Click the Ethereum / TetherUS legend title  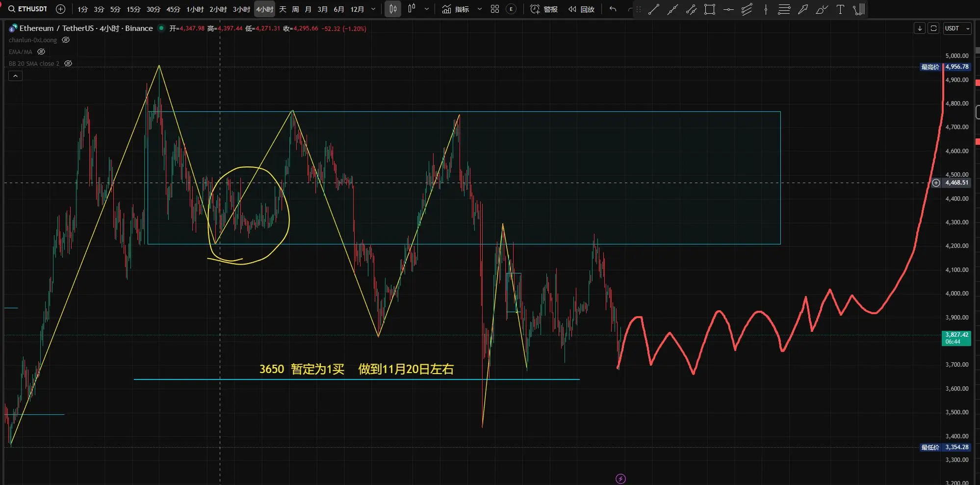(x=86, y=28)
